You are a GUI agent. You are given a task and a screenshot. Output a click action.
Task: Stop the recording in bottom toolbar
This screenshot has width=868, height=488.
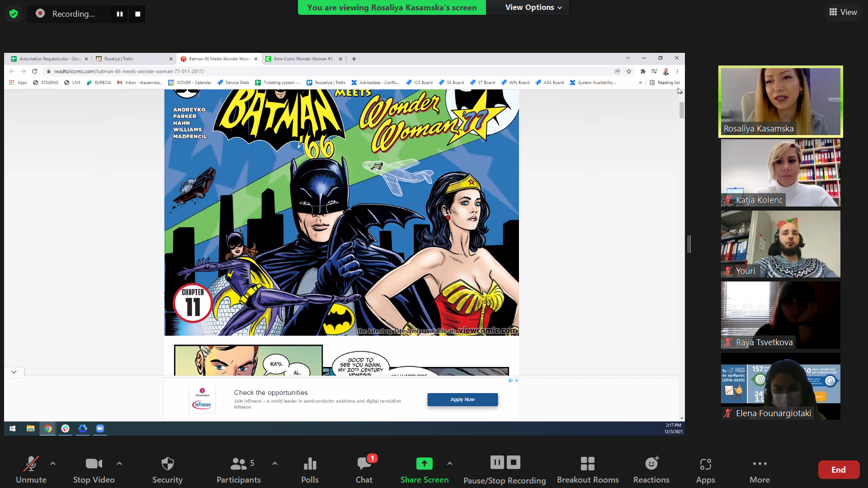click(x=514, y=462)
